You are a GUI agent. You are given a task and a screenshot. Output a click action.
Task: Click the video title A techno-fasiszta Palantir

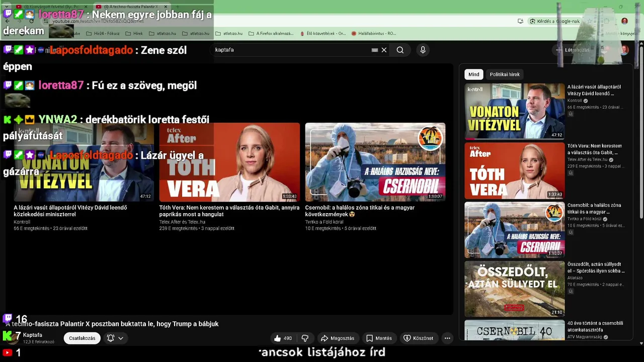click(113, 324)
